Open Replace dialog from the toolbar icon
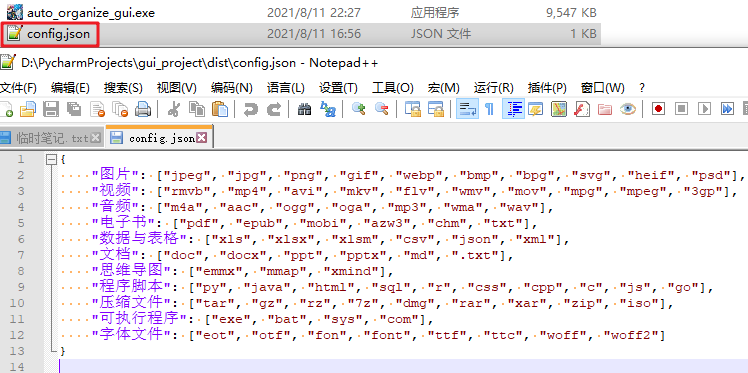 click(327, 109)
